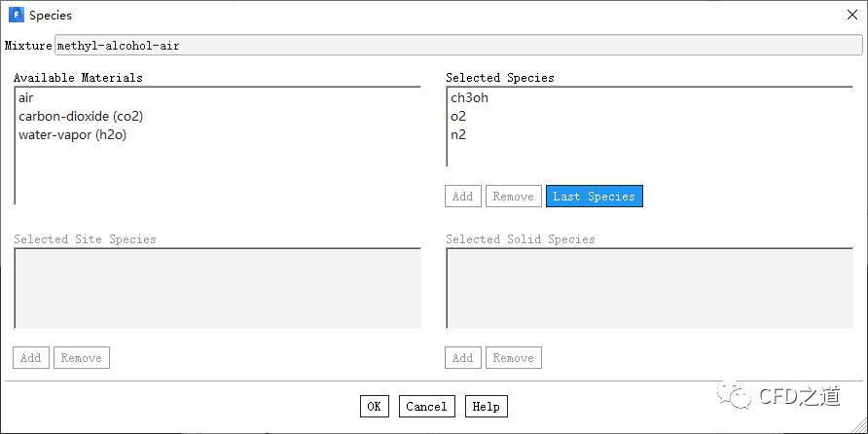This screenshot has height=434, width=868.
Task: Close the Species dialog window
Action: click(x=851, y=15)
